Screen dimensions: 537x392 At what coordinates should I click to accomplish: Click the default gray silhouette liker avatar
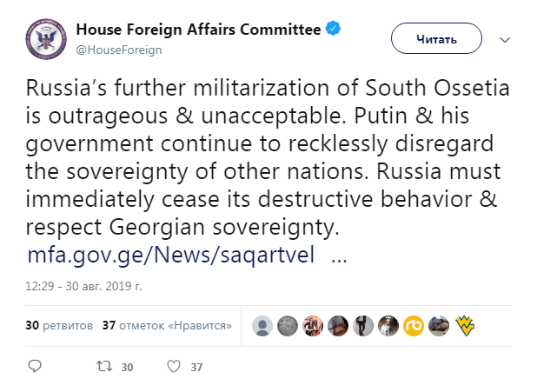(x=262, y=326)
